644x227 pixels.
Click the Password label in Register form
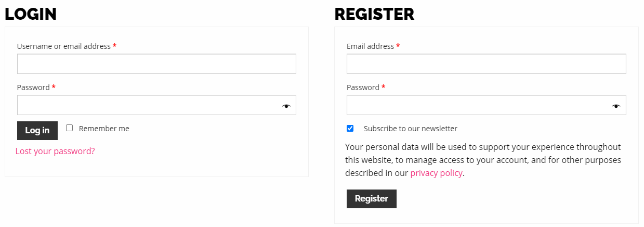click(x=363, y=87)
